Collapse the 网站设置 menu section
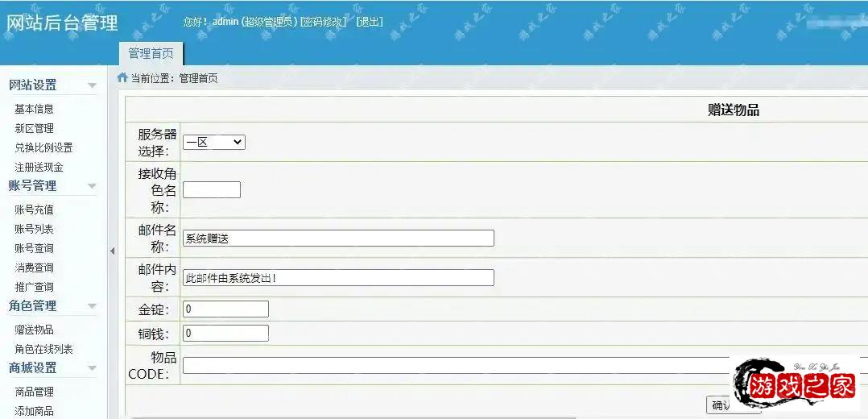The image size is (868, 419). point(92,85)
